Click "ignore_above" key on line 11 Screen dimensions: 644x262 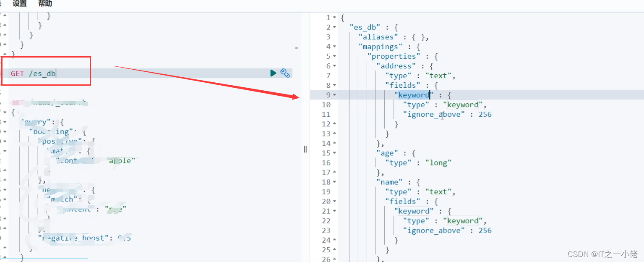point(434,114)
